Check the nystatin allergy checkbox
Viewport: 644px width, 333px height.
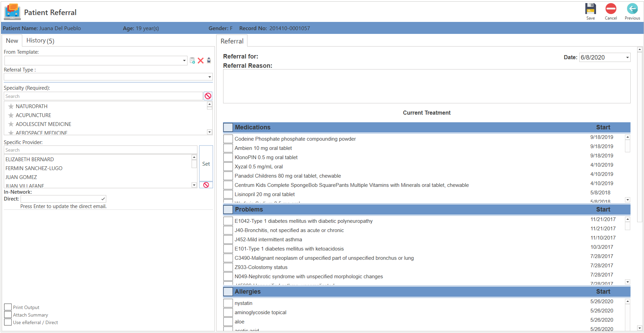click(x=228, y=303)
